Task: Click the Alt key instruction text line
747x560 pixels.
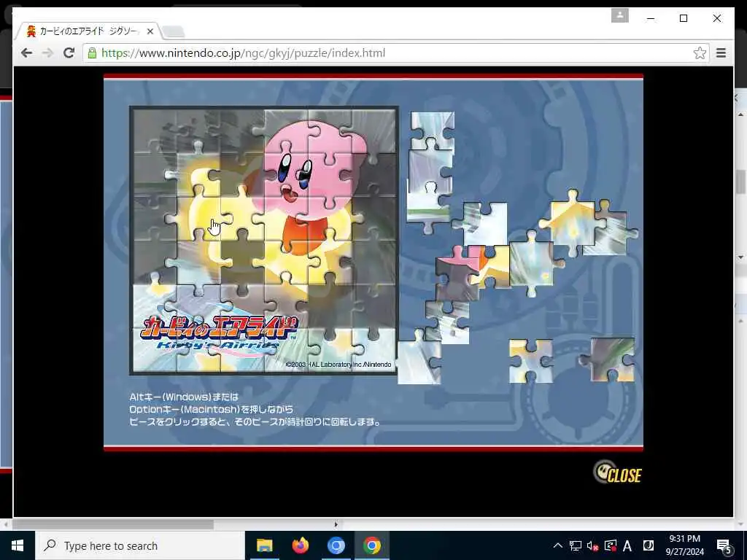Action: click(x=184, y=397)
